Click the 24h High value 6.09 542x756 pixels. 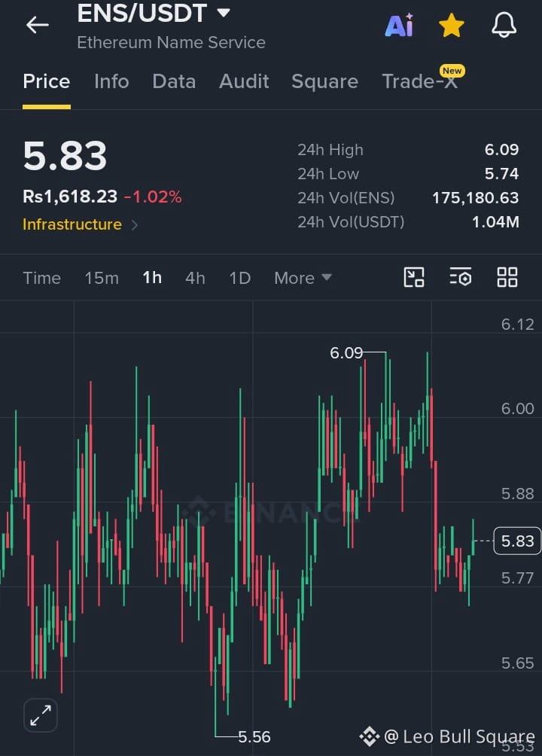501,149
